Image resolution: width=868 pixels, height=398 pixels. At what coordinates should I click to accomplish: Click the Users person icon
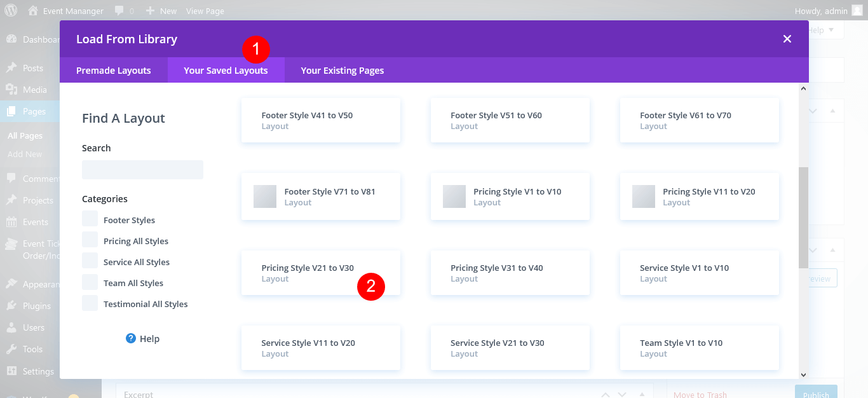pyautogui.click(x=11, y=327)
